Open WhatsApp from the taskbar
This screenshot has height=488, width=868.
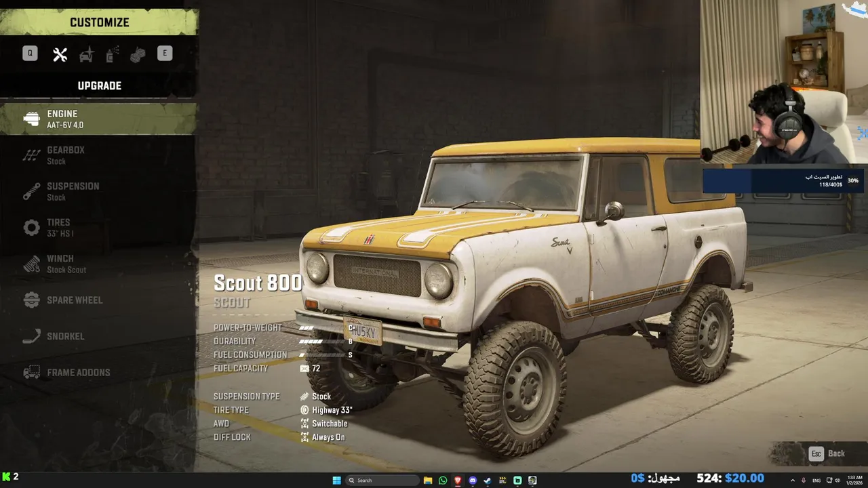(443, 481)
